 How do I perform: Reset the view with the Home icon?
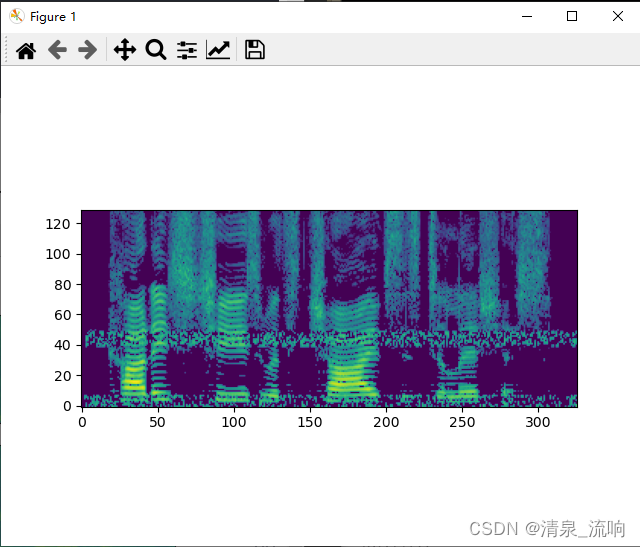tap(26, 50)
